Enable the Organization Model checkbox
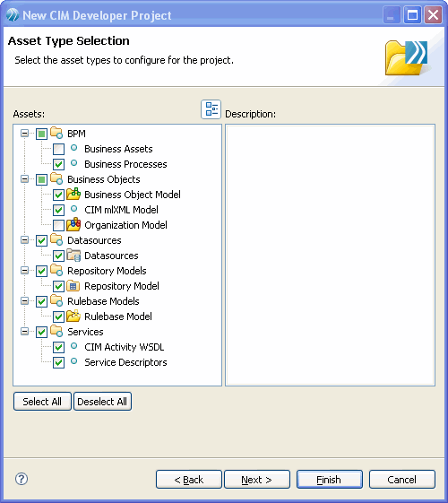 (58, 225)
